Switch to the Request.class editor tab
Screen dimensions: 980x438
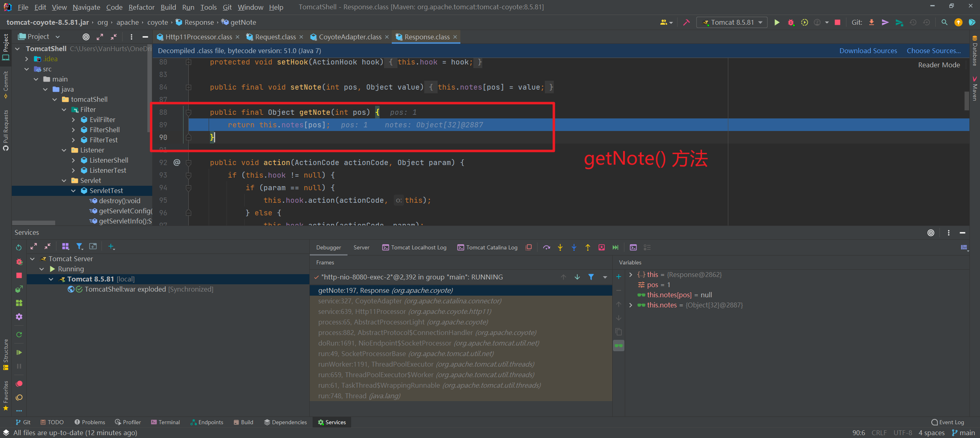click(x=274, y=36)
